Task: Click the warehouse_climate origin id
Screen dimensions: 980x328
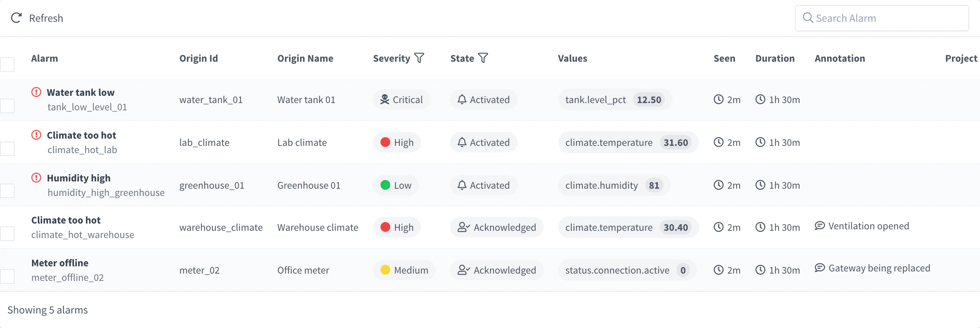Action: tap(221, 227)
